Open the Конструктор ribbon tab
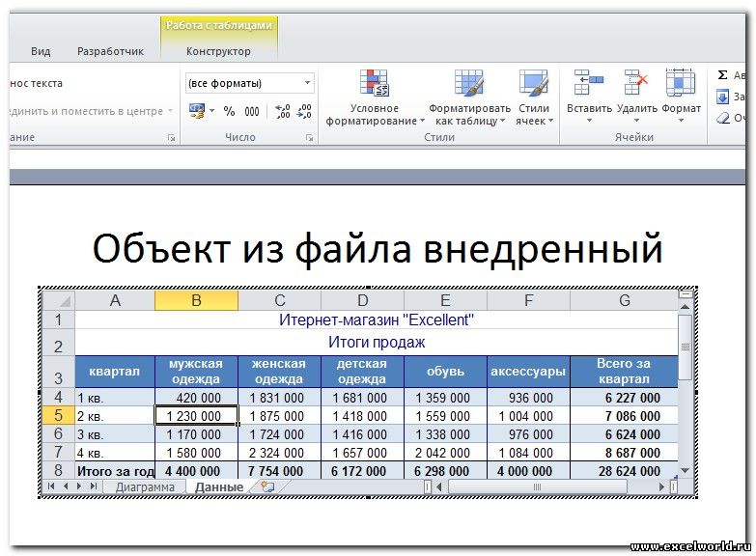 tap(218, 51)
